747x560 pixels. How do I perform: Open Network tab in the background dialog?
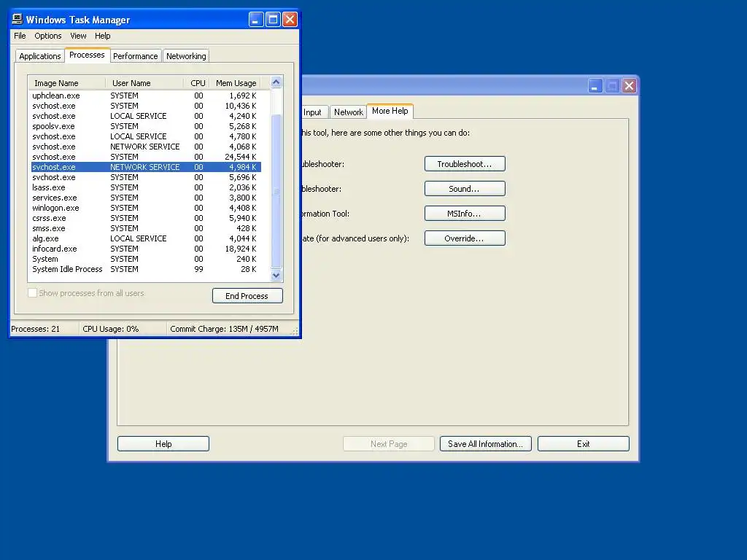click(x=348, y=112)
